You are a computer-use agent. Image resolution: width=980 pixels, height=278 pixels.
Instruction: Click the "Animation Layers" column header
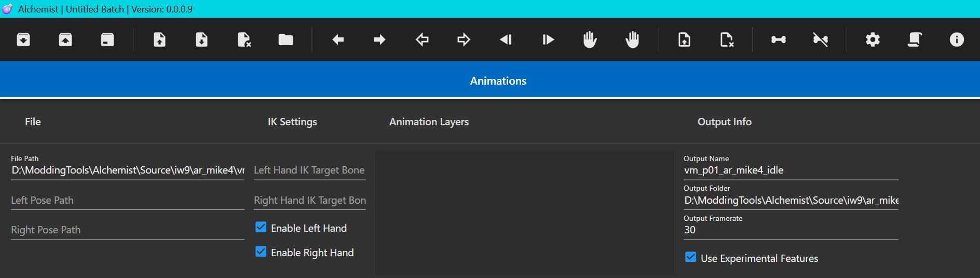click(429, 122)
